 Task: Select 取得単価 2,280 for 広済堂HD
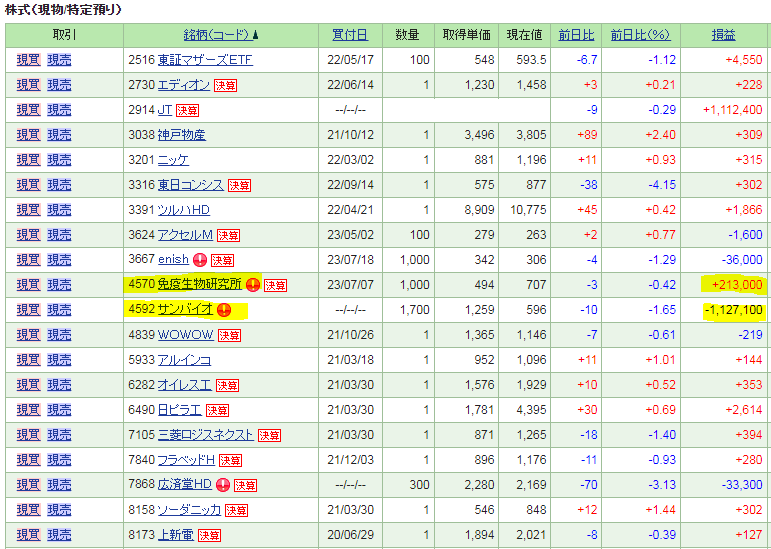[479, 485]
